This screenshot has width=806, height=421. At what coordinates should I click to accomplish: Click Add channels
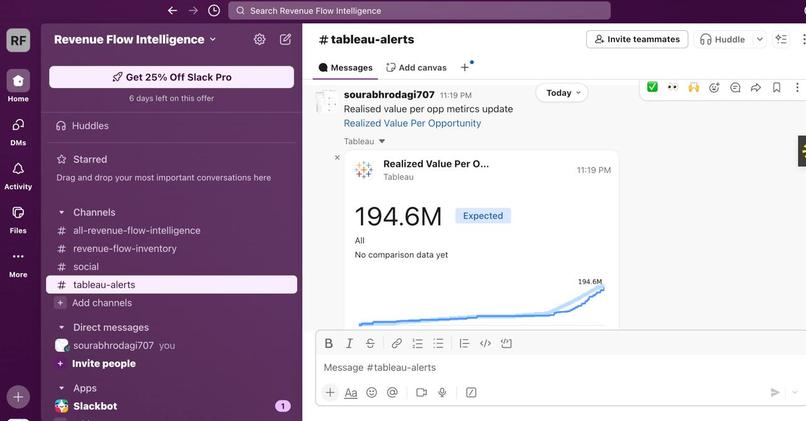[172, 303]
